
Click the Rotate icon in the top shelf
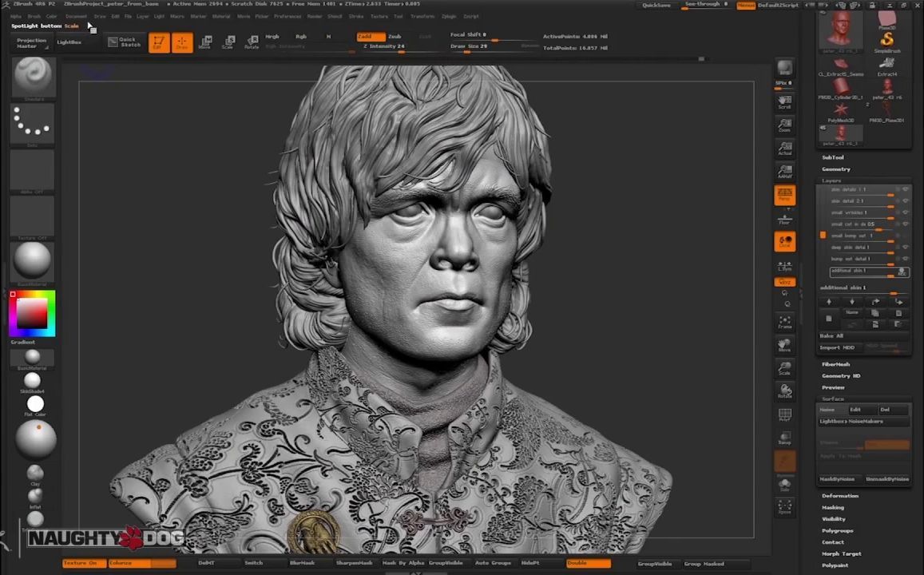[252, 42]
